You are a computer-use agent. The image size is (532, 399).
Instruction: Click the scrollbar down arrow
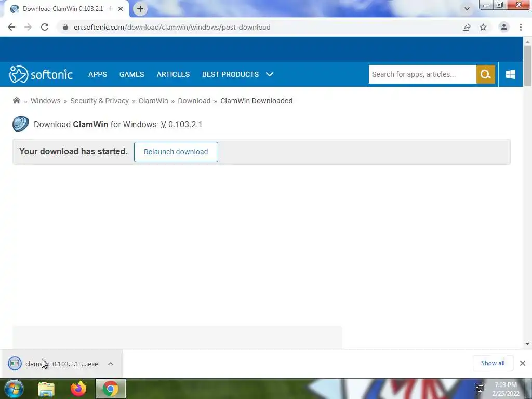[x=527, y=344]
